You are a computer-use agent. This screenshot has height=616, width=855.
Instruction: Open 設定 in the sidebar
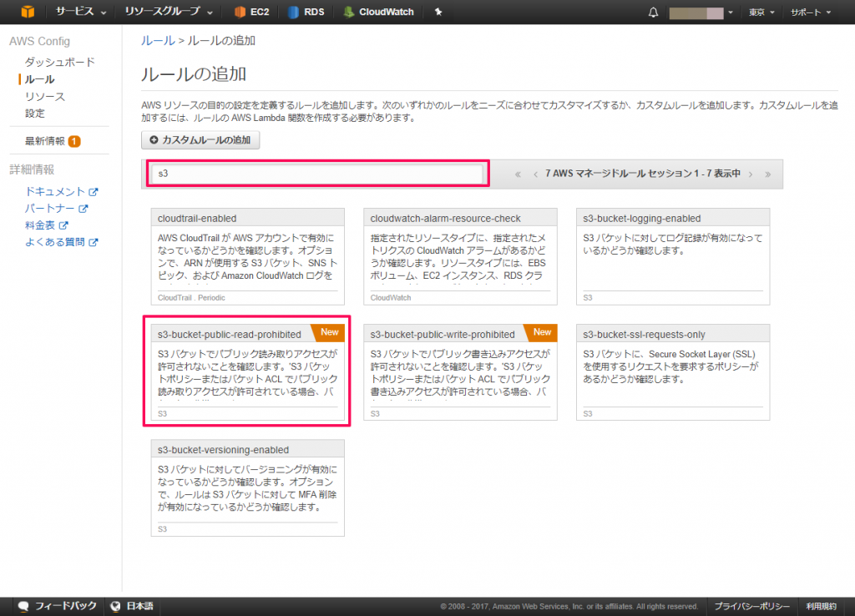point(35,114)
